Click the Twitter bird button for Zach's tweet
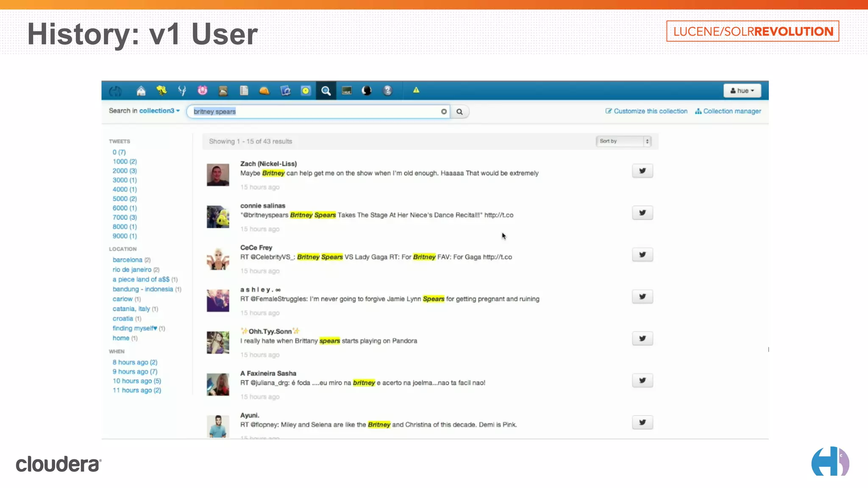Screen dimensions: 868x488 (x=642, y=171)
